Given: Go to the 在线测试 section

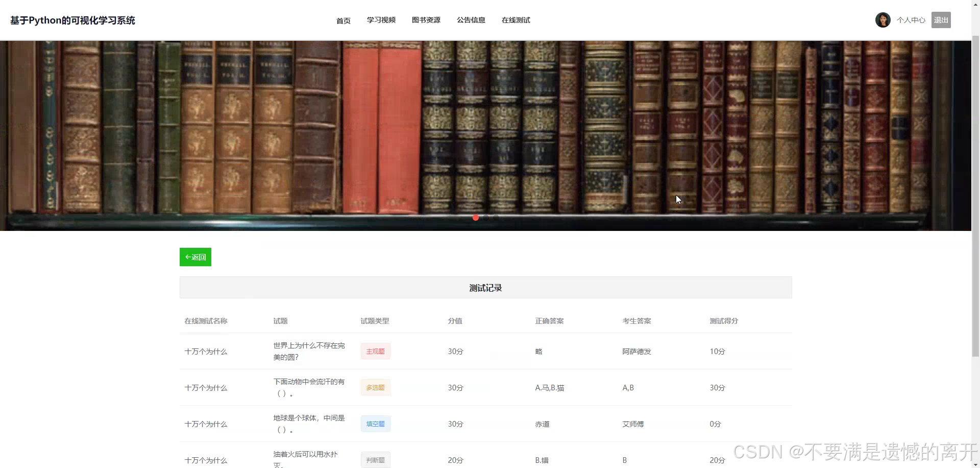Looking at the screenshot, I should pos(516,20).
